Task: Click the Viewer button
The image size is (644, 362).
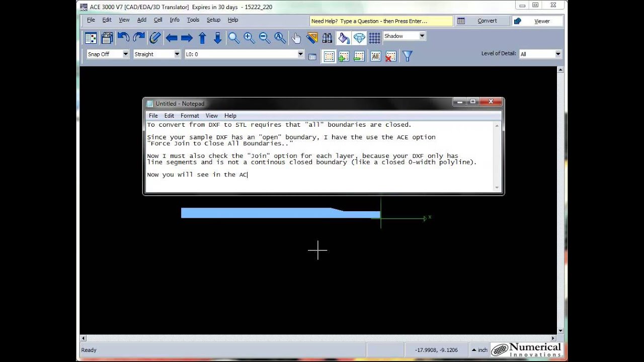Action: tap(537, 21)
